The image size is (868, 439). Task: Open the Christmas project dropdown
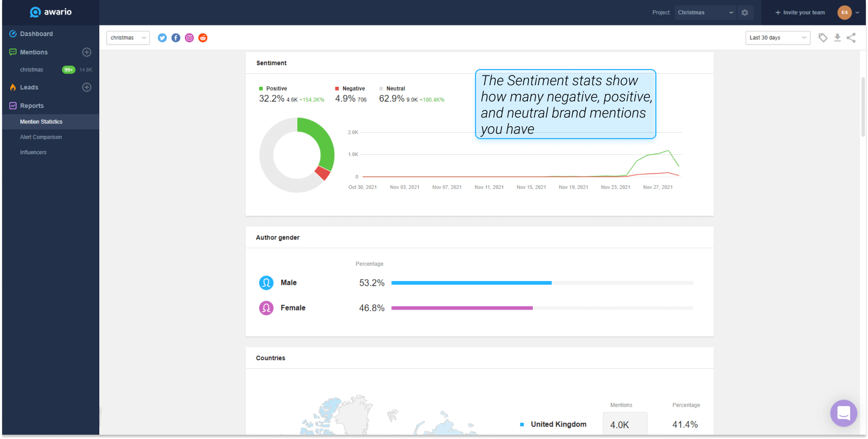706,12
